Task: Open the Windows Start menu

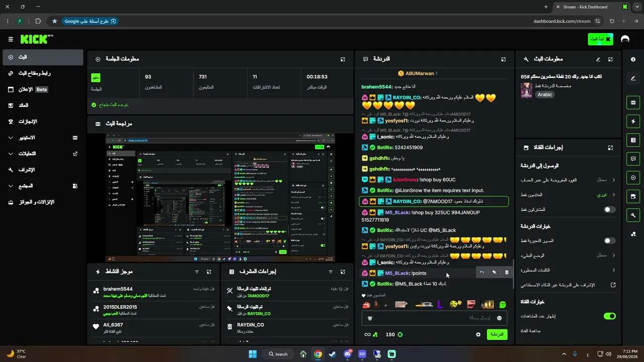Action: click(253, 354)
